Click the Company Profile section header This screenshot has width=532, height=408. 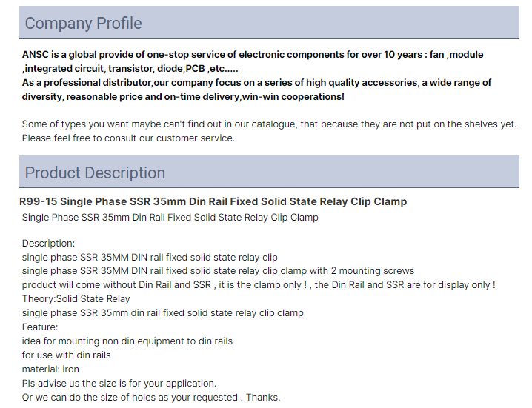pos(269,22)
